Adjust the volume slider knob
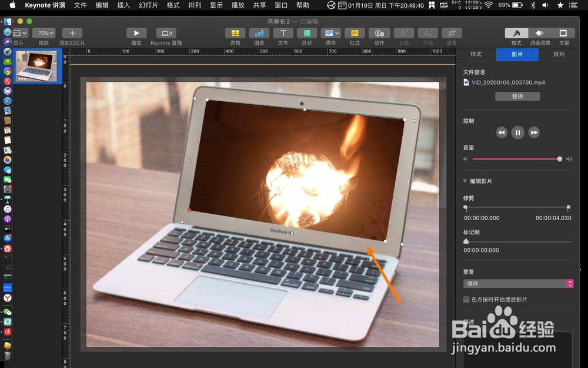The height and width of the screenshot is (368, 588). click(x=560, y=159)
